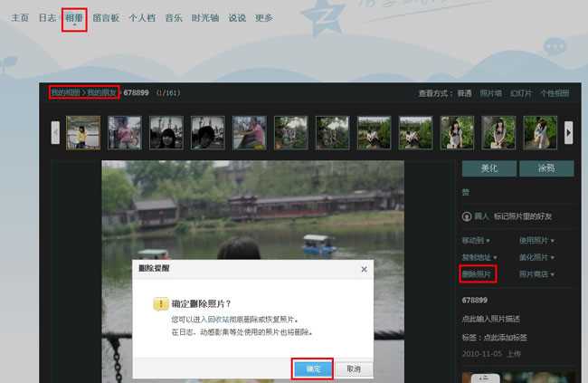Click the 美化 beautify button
This screenshot has width=588, height=383.
(488, 168)
